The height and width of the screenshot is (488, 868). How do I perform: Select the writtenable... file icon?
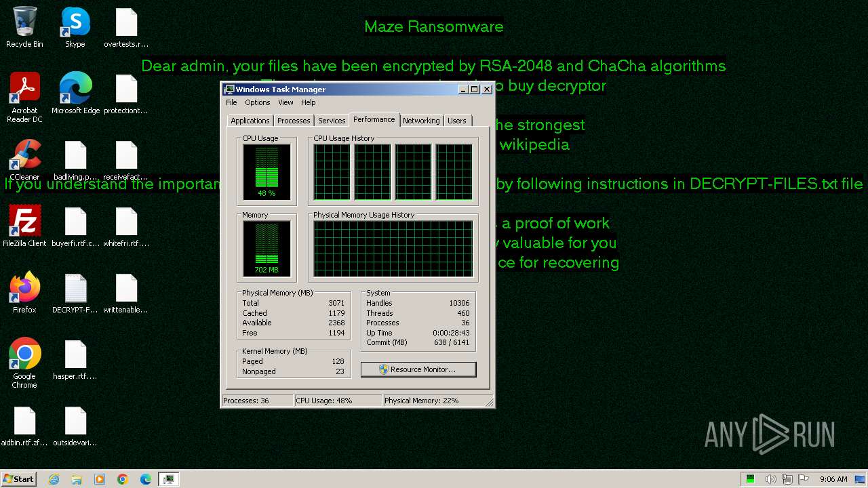click(x=126, y=293)
